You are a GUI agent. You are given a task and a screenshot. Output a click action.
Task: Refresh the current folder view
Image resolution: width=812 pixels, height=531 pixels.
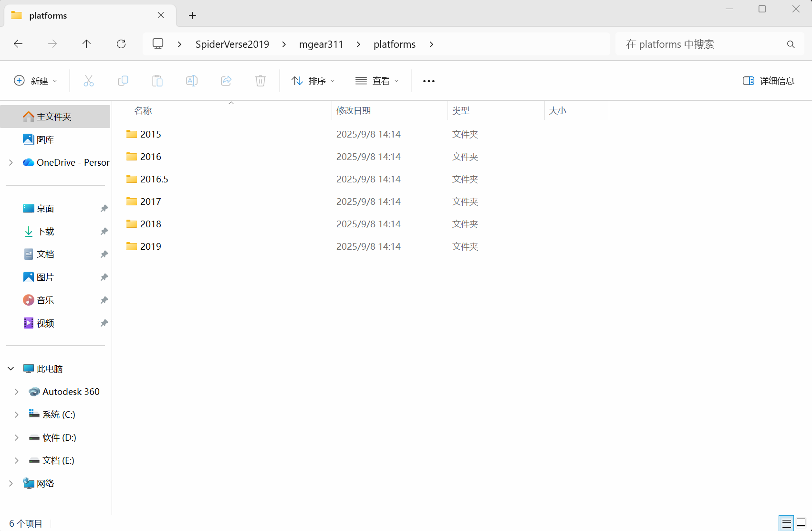coord(121,44)
